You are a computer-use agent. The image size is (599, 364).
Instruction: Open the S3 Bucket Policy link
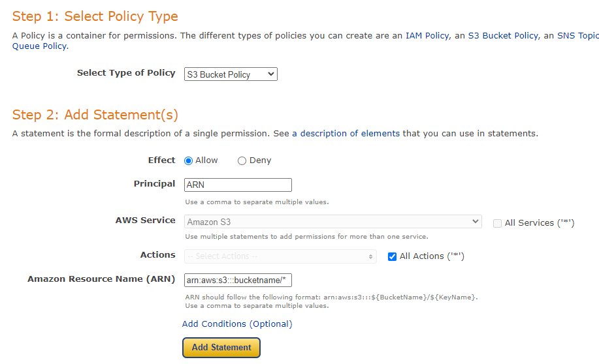pos(503,35)
